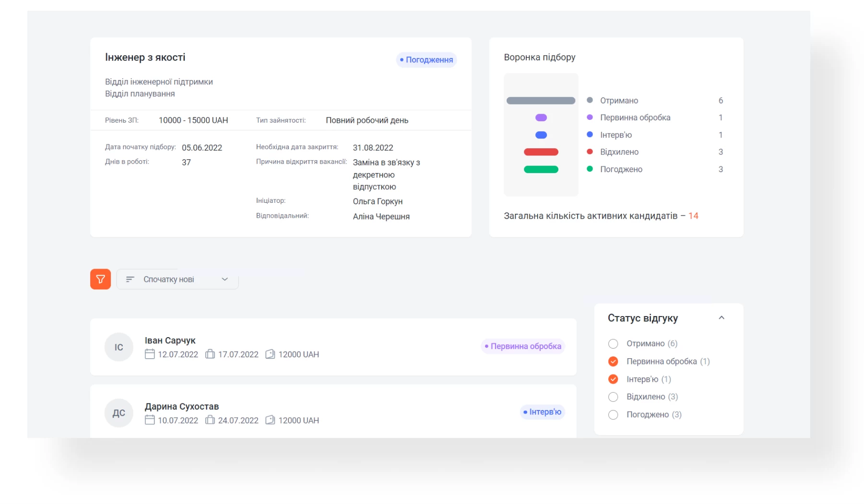Image resolution: width=864 pixels, height=504 pixels.
Task: Click salary icon in Дарина Сухостав's row
Action: coord(270,420)
